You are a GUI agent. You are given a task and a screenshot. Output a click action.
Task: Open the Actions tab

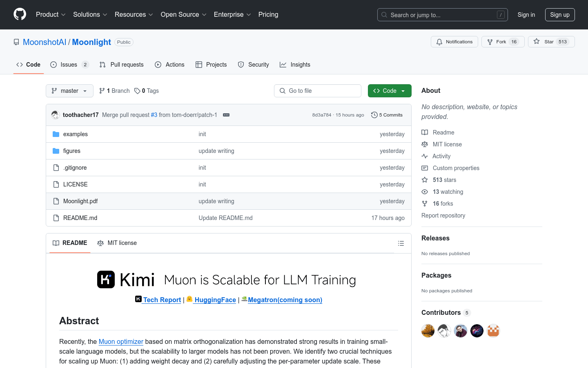[x=169, y=65]
